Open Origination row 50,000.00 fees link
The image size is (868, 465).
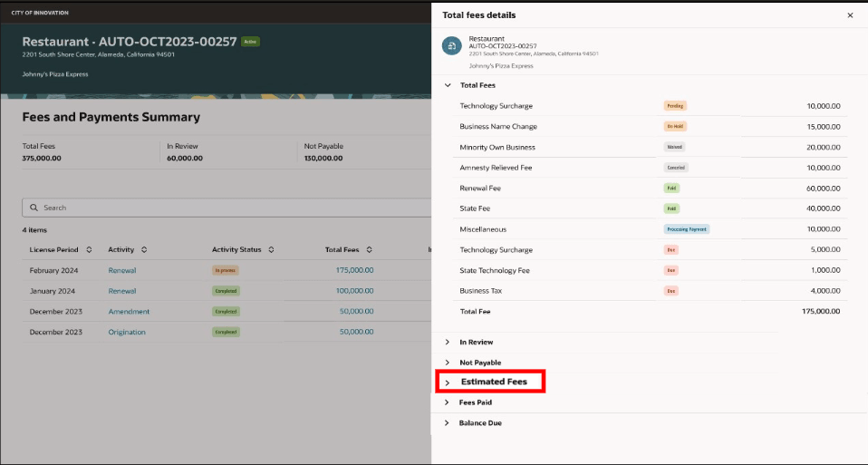(x=356, y=332)
